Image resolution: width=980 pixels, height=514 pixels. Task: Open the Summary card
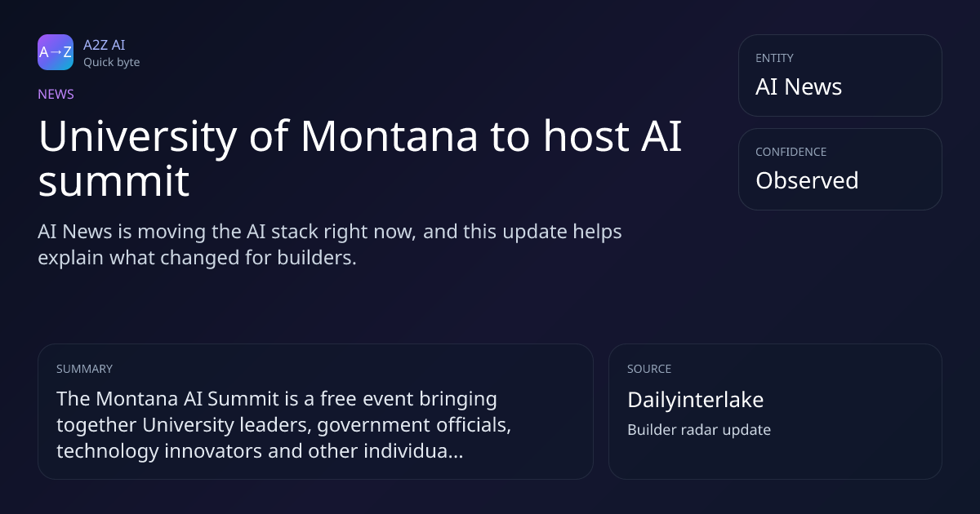[315, 411]
